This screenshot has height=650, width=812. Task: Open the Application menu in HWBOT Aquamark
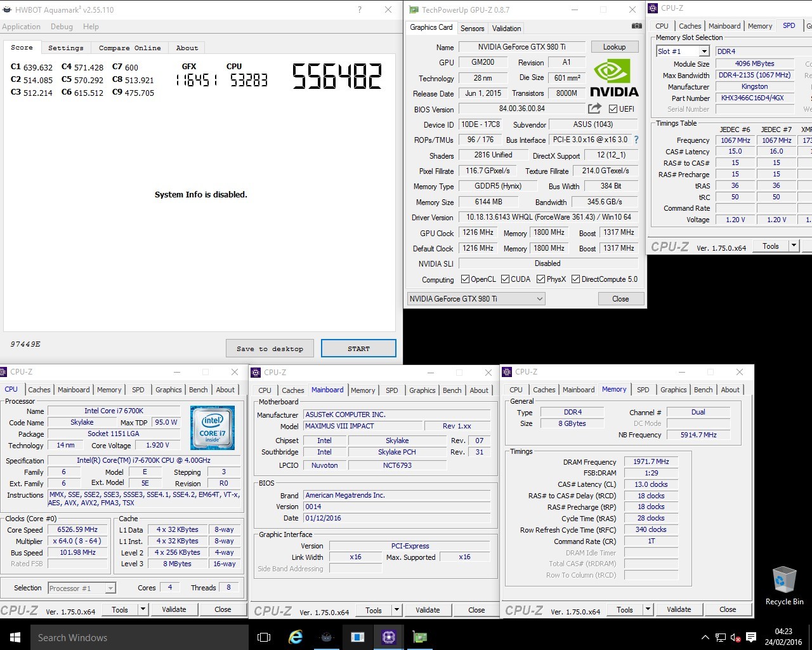tap(21, 27)
